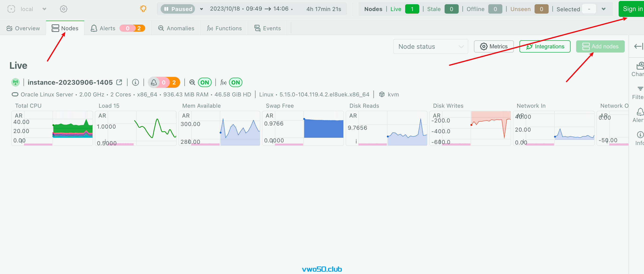644x274 pixels.
Task: Toggle the f(x) Machine Learning ON switch
Action: (235, 82)
